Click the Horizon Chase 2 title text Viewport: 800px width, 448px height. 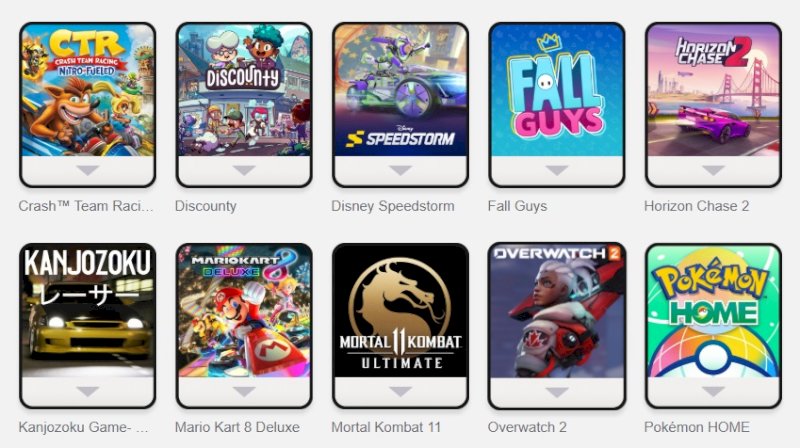click(x=696, y=206)
